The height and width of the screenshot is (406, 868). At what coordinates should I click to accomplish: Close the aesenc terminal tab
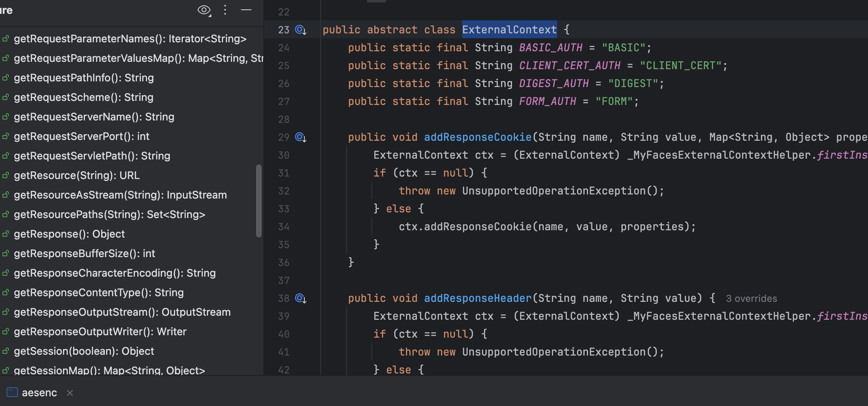[x=70, y=393]
